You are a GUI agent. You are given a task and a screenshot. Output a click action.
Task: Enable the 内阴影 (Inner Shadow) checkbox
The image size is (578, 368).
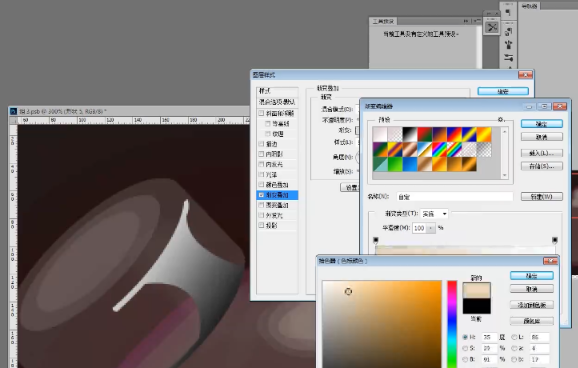click(x=261, y=154)
